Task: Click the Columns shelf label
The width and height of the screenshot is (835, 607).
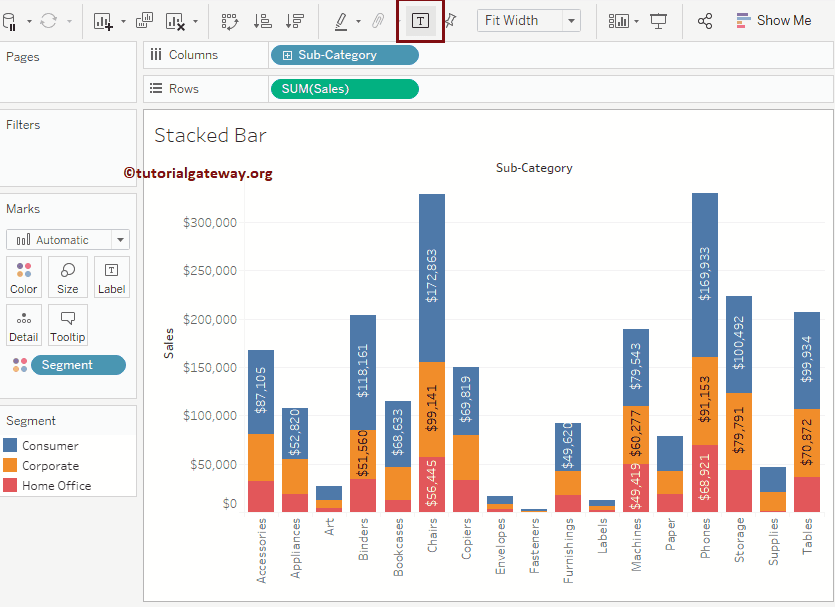Action: coord(193,55)
